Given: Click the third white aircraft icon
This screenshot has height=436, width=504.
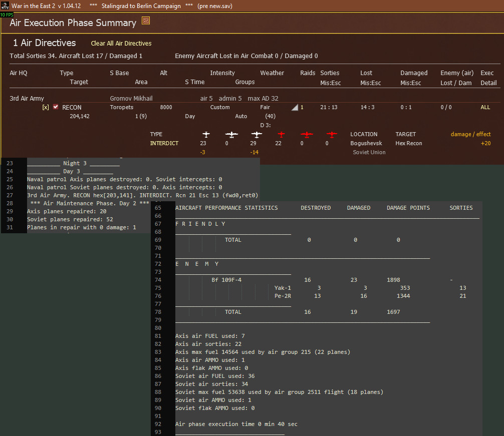Looking at the screenshot, I should click(257, 134).
